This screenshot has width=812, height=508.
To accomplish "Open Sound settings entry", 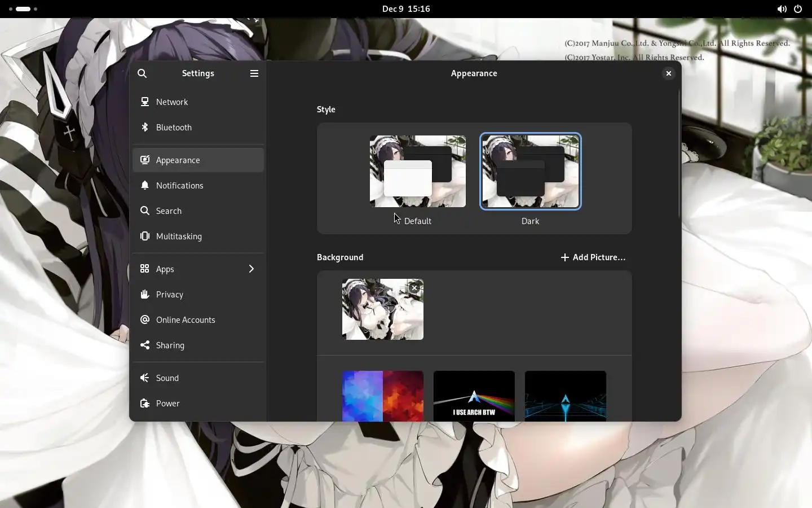I will [x=198, y=378].
